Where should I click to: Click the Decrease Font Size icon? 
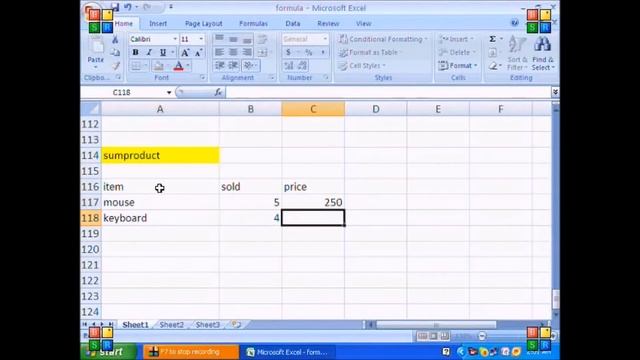[x=198, y=52]
